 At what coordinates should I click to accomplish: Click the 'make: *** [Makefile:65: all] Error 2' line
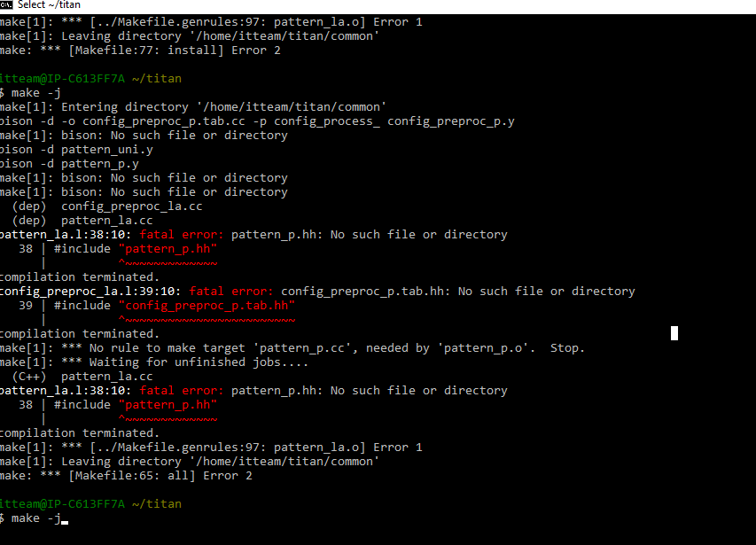[x=126, y=476]
